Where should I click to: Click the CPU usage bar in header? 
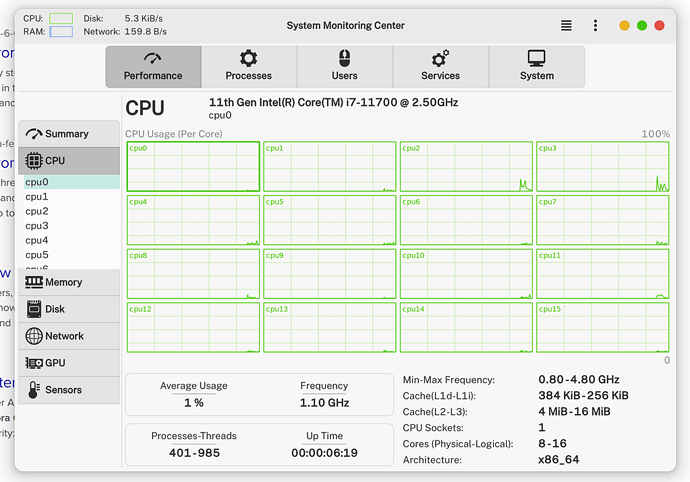click(x=61, y=18)
